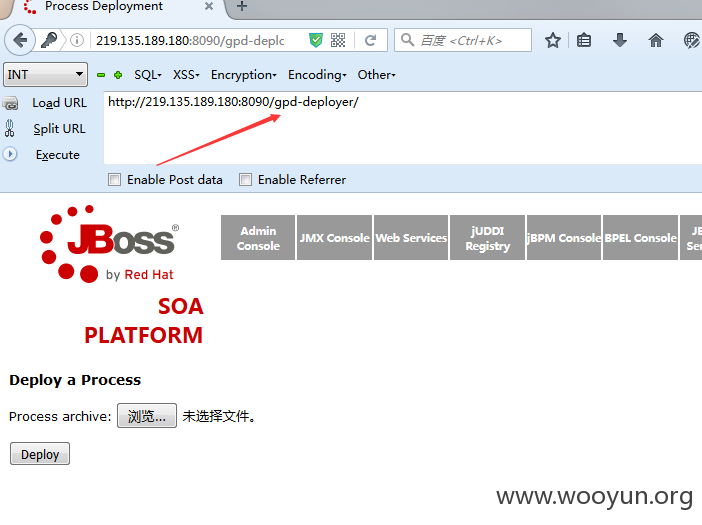Screen dimensions: 702x525
Task: Click the Deploy a Process heading
Action: coord(75,380)
